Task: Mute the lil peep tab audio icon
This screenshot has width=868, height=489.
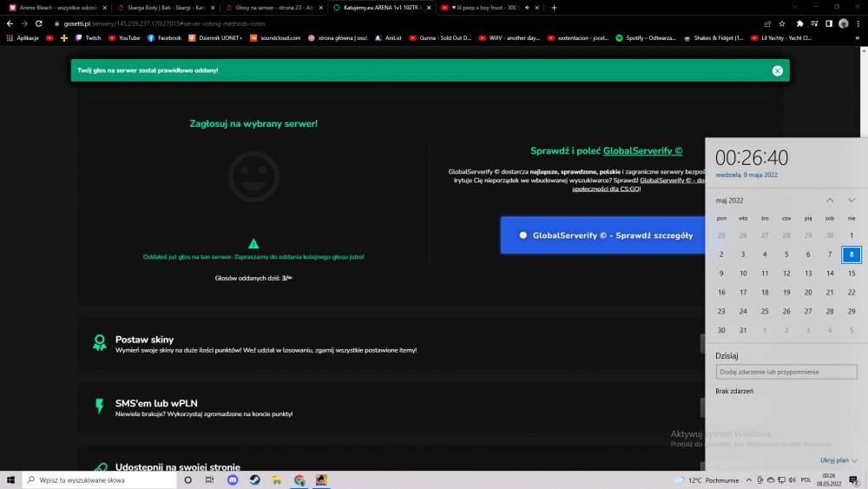Action: (527, 8)
